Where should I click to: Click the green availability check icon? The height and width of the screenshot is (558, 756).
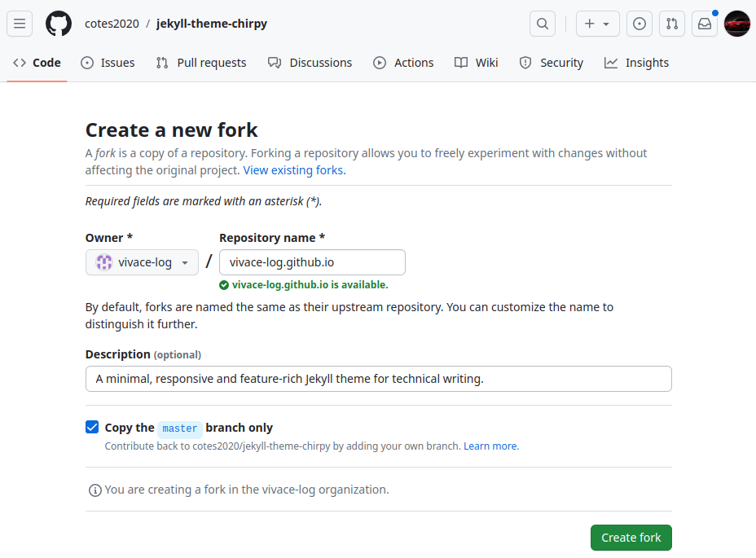point(224,285)
